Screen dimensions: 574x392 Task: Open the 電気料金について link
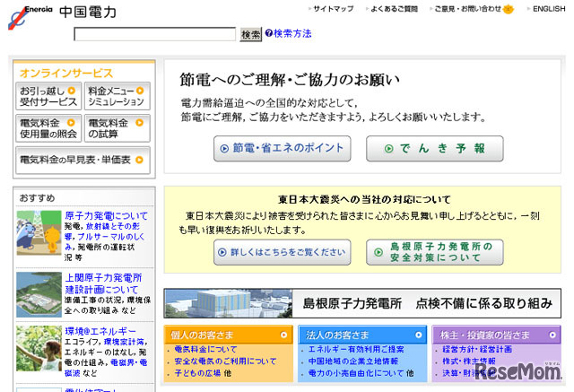[205, 349]
